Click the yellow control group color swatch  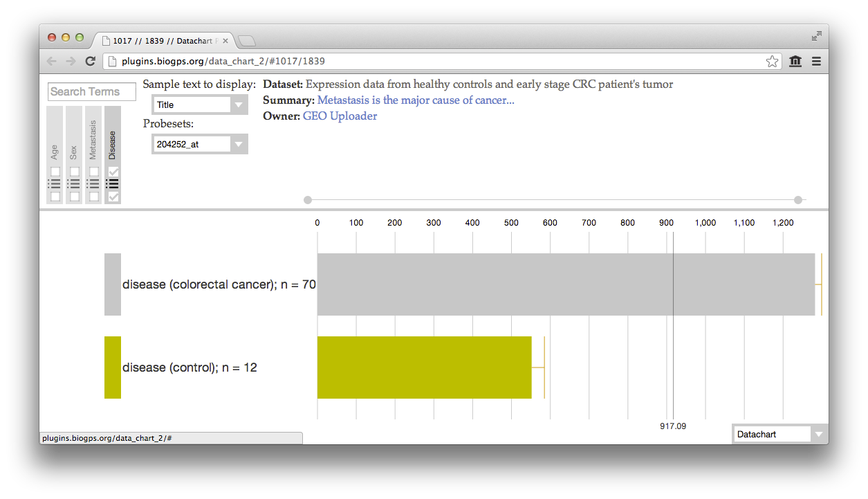113,368
